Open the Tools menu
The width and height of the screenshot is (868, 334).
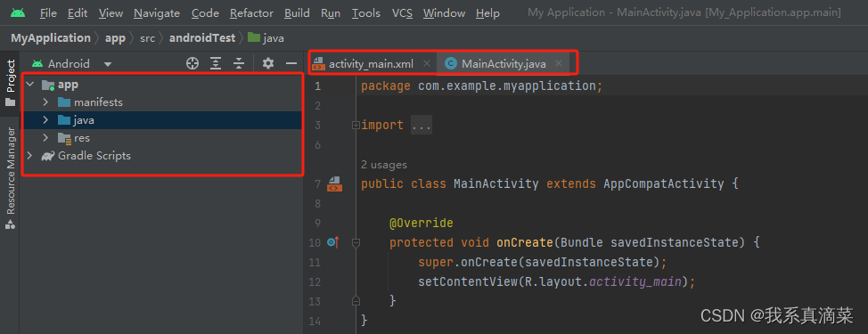[x=366, y=13]
